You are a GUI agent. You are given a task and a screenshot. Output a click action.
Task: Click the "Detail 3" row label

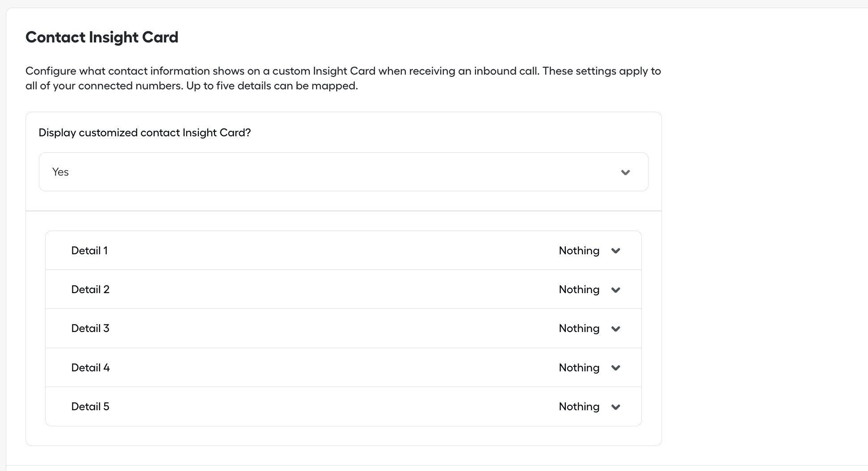click(x=90, y=328)
